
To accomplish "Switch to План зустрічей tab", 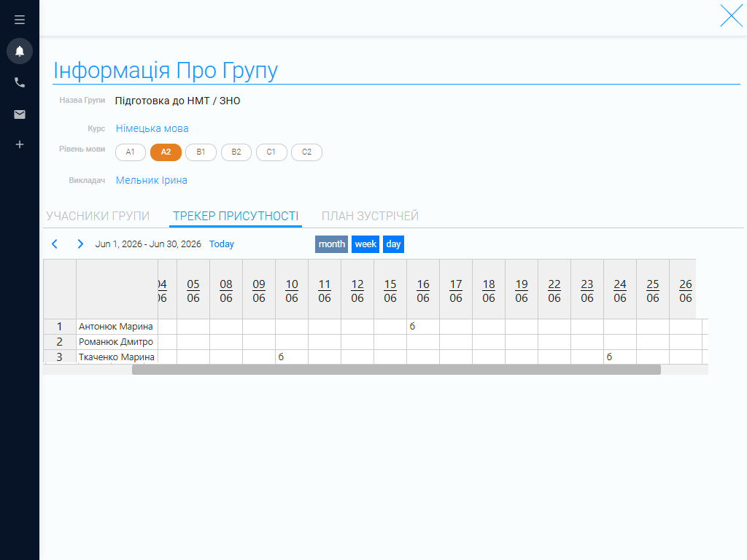I will (370, 216).
